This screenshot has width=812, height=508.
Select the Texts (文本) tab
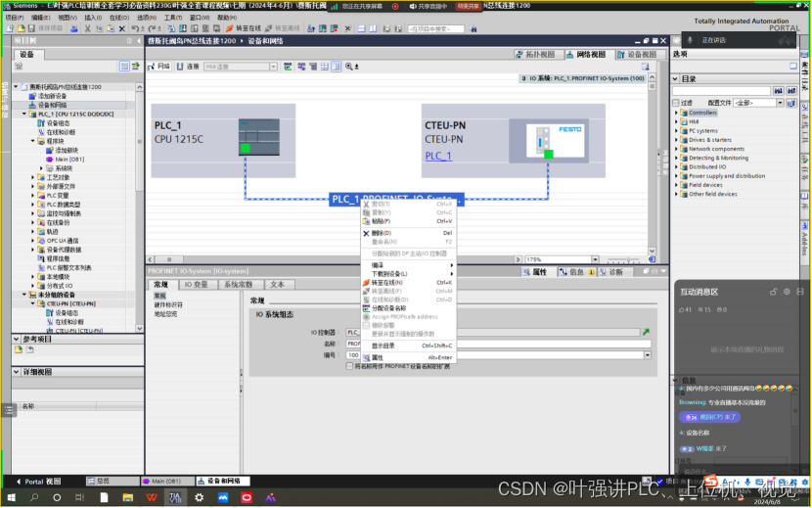tap(278, 285)
